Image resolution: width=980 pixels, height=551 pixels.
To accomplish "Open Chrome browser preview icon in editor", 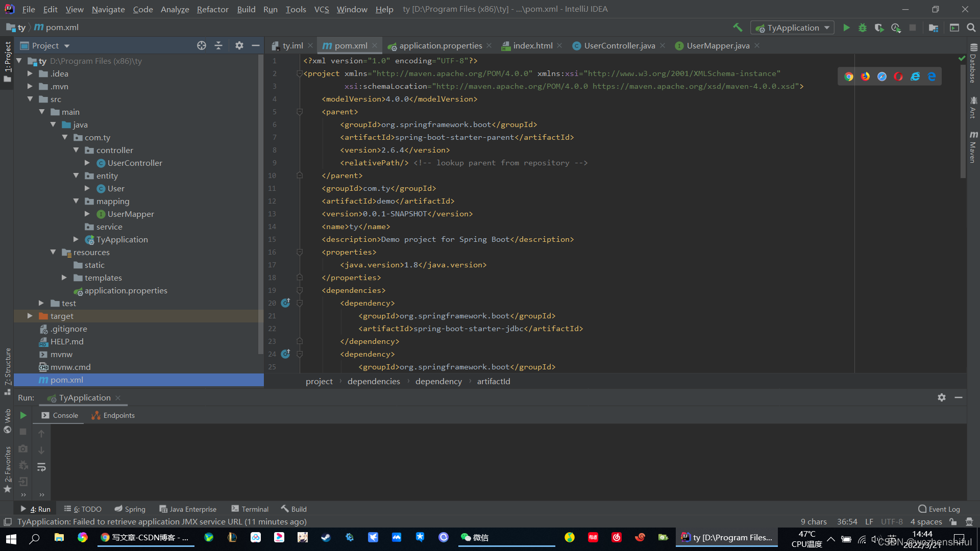I will click(849, 77).
